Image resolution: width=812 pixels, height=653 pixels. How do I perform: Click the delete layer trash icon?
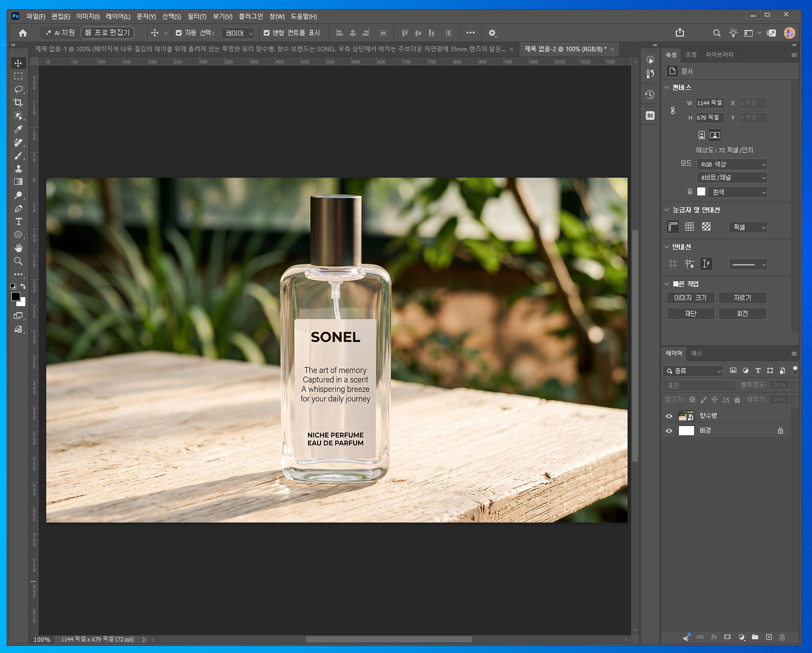783,637
